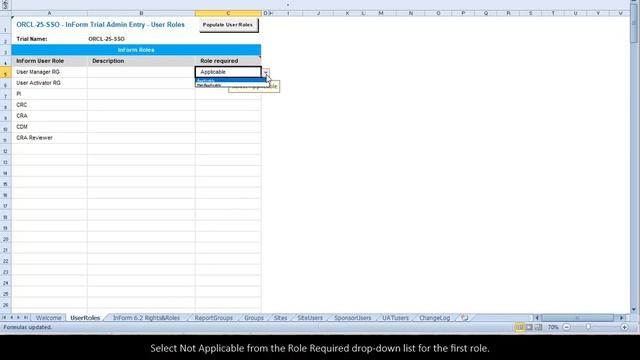Click the insert new worksheet icon
This screenshot has width=640, height=360.
coord(464,318)
